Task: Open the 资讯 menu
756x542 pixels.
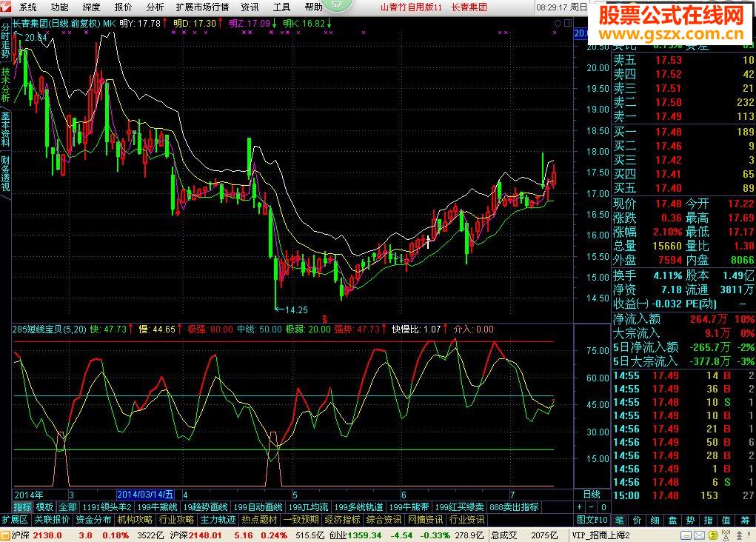Action: click(x=250, y=7)
